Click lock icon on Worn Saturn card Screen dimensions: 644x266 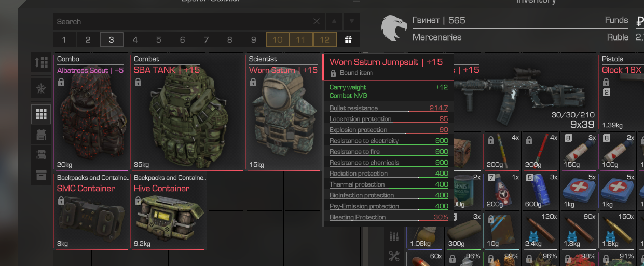pyautogui.click(x=253, y=82)
